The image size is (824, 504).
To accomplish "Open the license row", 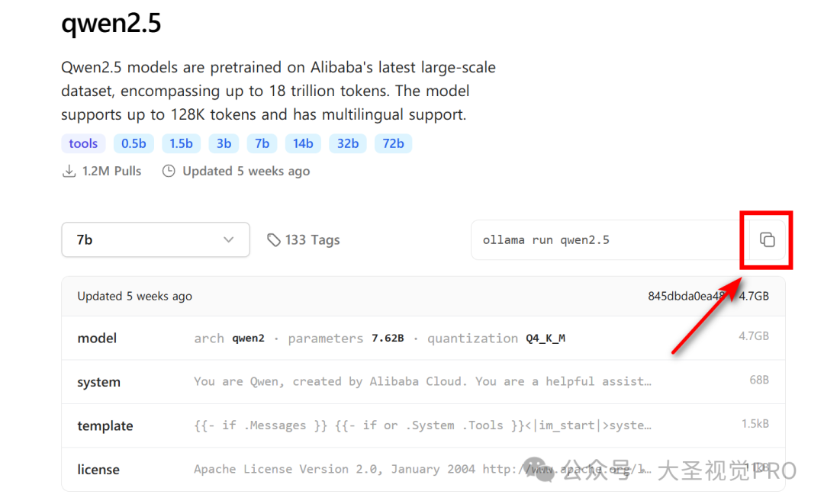I will click(423, 470).
